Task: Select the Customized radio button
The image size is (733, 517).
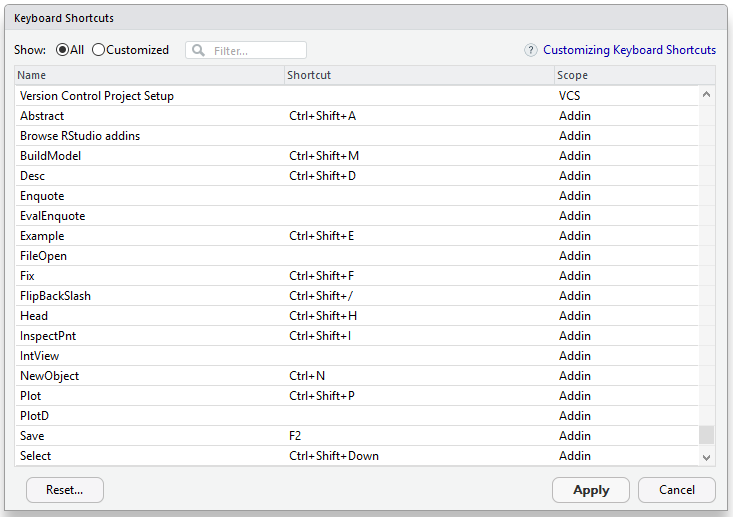Action: (x=98, y=50)
